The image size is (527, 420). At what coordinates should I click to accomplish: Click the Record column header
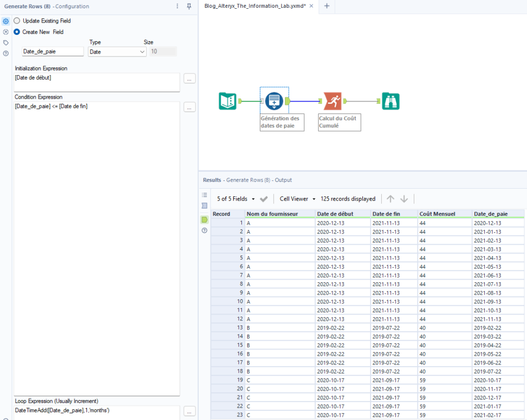coord(227,214)
